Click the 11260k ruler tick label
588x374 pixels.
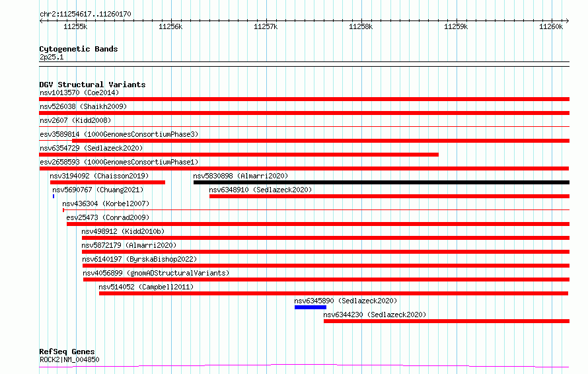[x=551, y=26]
